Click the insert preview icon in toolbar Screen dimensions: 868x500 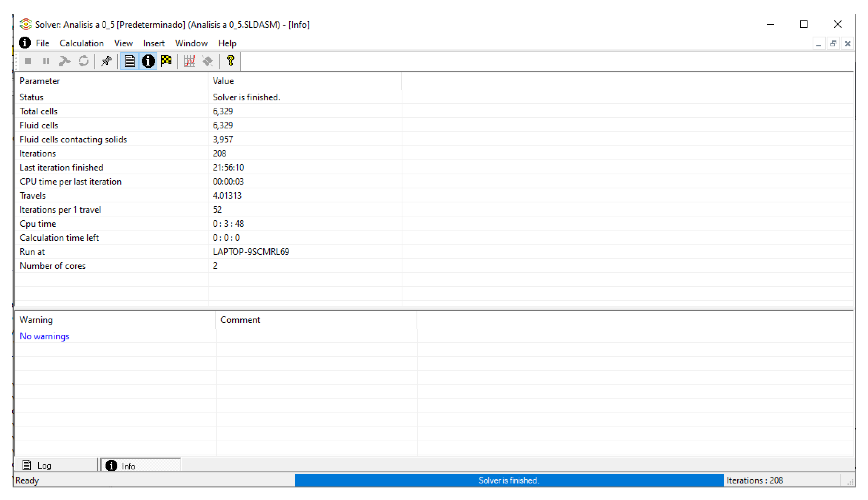pos(208,61)
